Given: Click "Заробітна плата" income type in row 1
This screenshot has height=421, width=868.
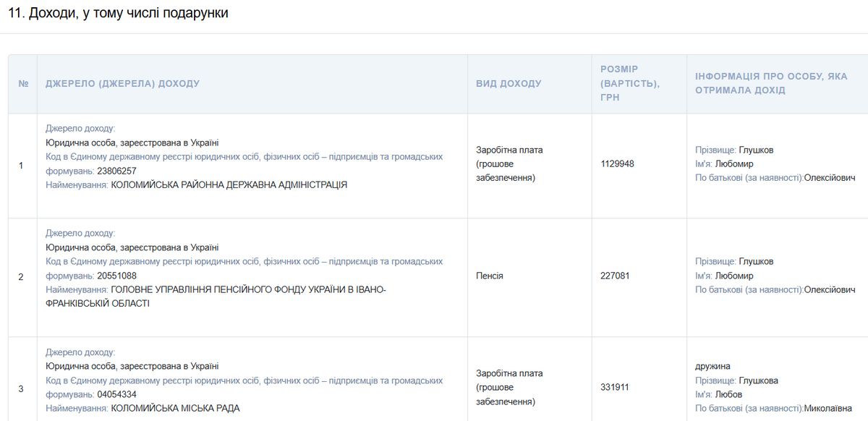Looking at the screenshot, I should [x=509, y=150].
